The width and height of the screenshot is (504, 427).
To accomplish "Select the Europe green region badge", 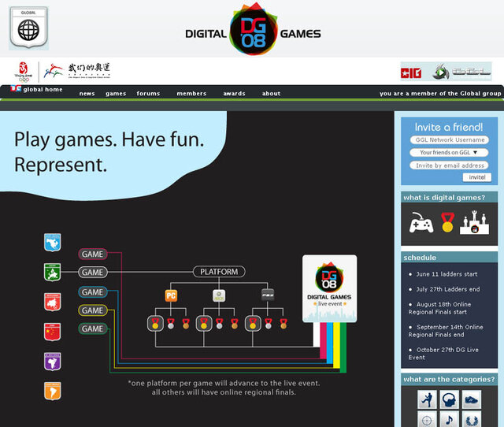I will pyautogui.click(x=53, y=272).
